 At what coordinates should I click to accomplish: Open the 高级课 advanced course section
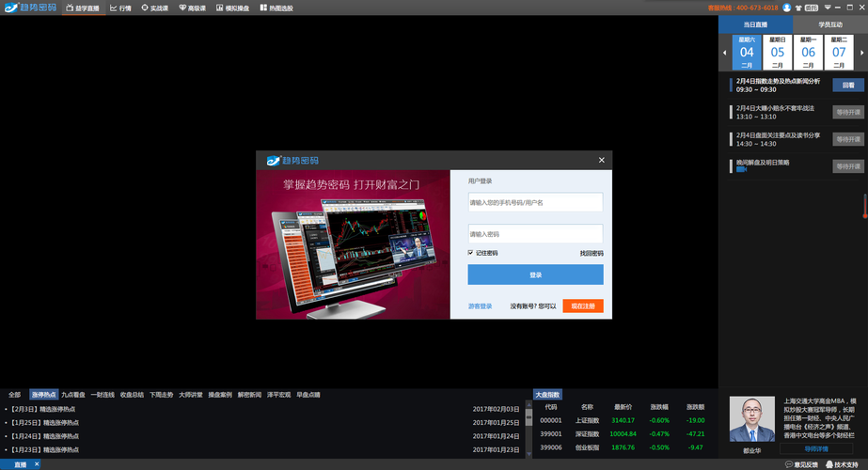coord(195,8)
